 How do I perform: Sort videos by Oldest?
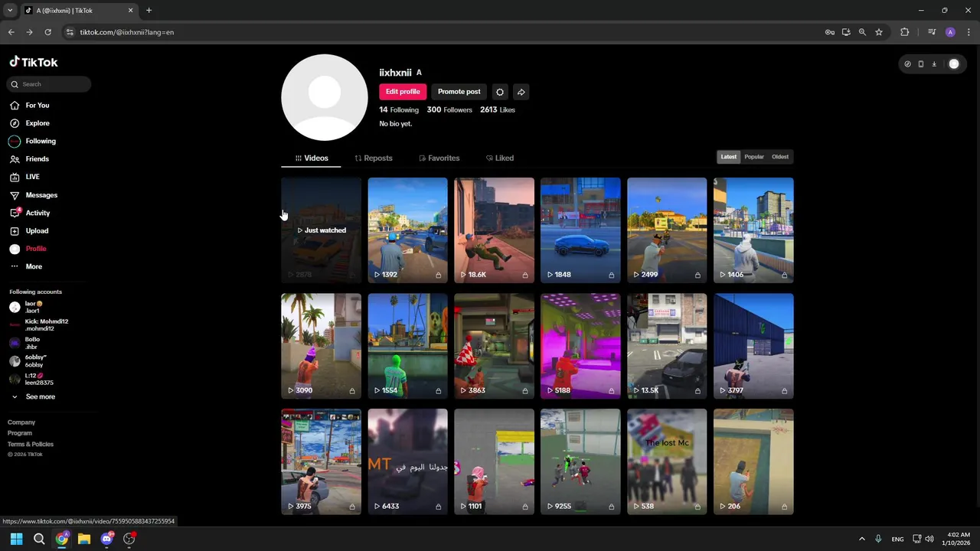[780, 157]
